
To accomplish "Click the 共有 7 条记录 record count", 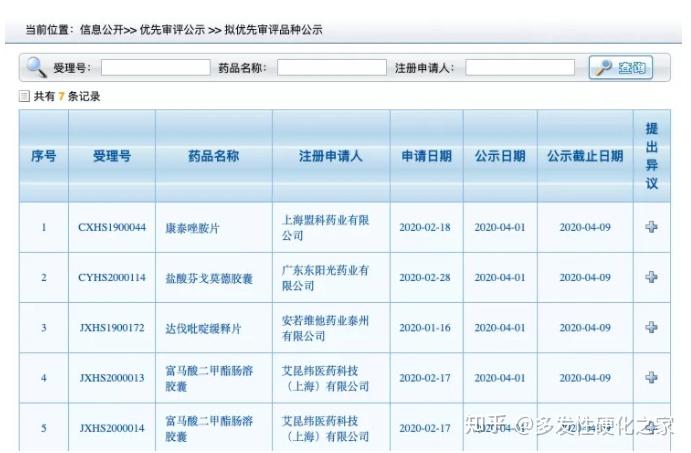I will click(67, 96).
